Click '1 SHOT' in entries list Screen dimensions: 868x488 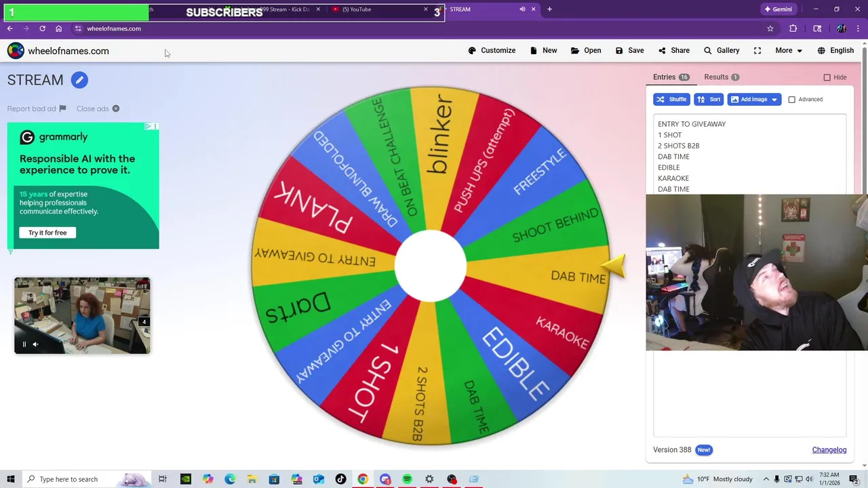[x=669, y=135]
